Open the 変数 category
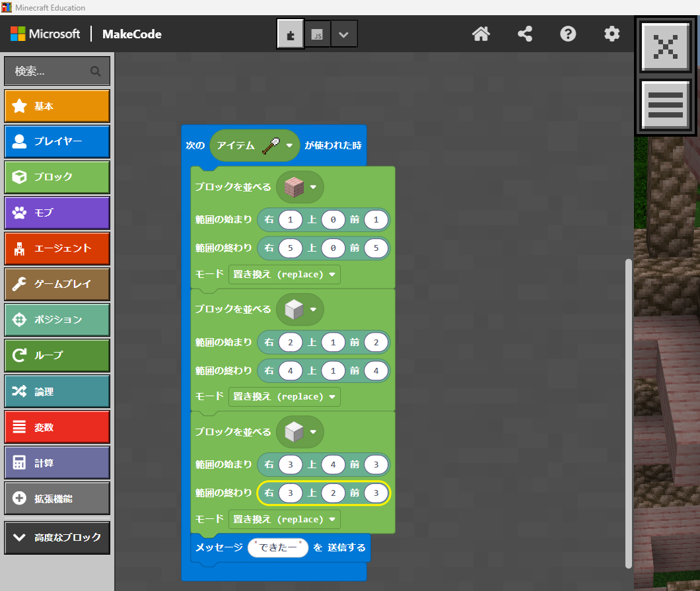700x591 pixels. click(57, 427)
